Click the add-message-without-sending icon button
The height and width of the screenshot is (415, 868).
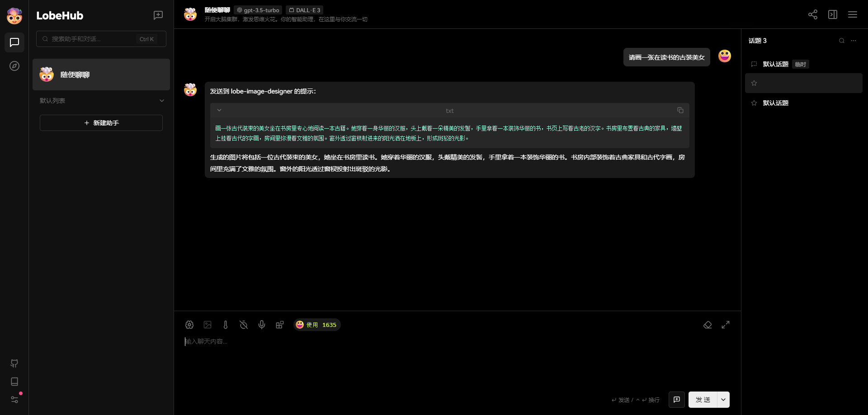[677, 400]
